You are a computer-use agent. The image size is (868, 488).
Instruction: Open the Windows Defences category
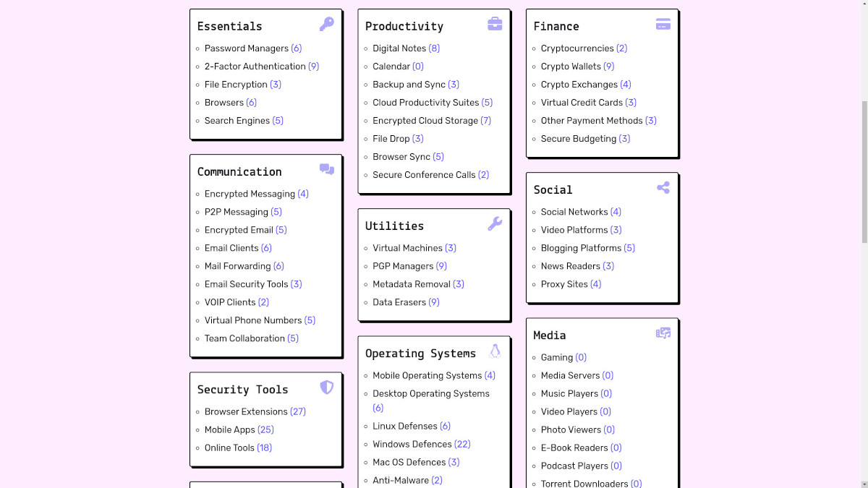[x=412, y=444]
